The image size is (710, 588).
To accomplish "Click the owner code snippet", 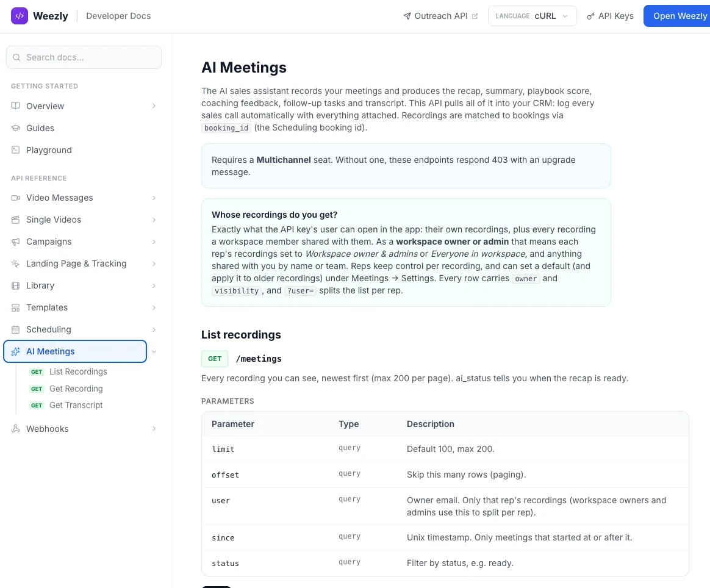I will (x=526, y=279).
